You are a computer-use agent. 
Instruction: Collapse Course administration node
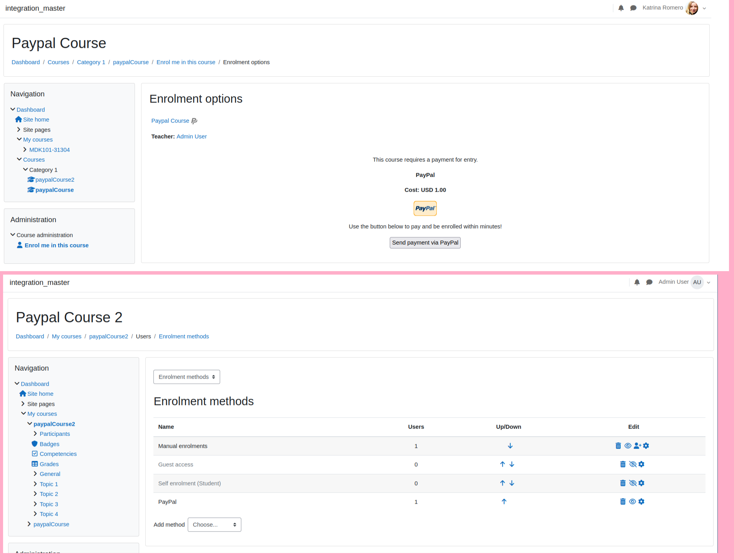(12, 234)
